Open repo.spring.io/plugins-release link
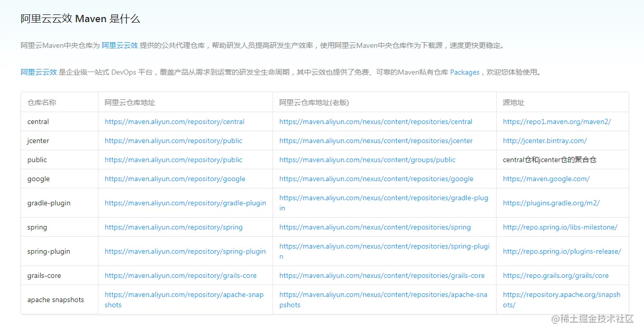The image size is (644, 334). [562, 252]
